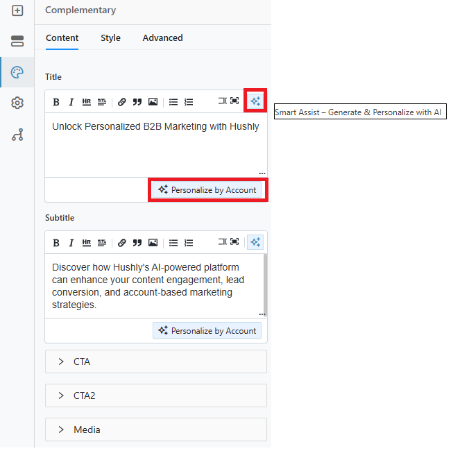This screenshot has height=476, width=453.
Task: Toggle italic in Subtitle editor
Action: coord(71,243)
